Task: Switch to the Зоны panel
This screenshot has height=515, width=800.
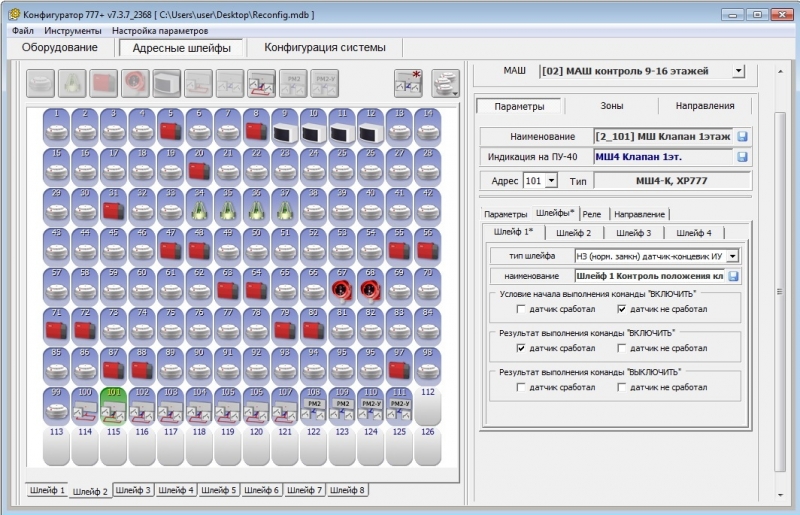Action: (x=612, y=106)
